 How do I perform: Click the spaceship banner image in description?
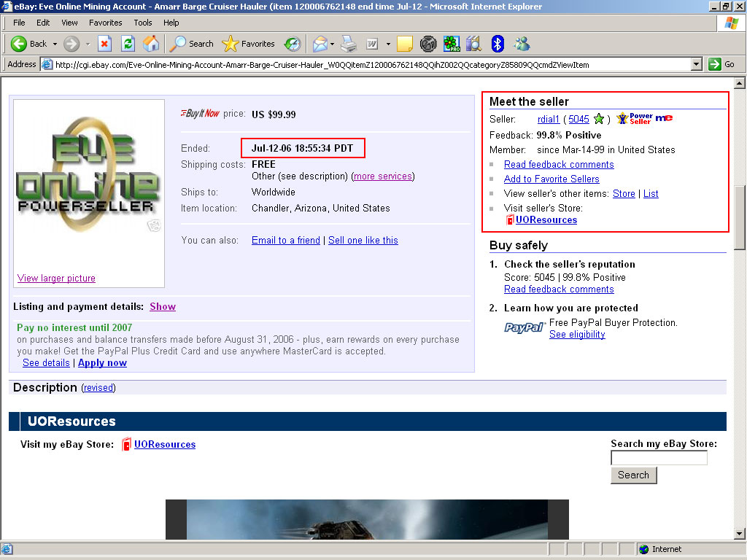pos(367,519)
